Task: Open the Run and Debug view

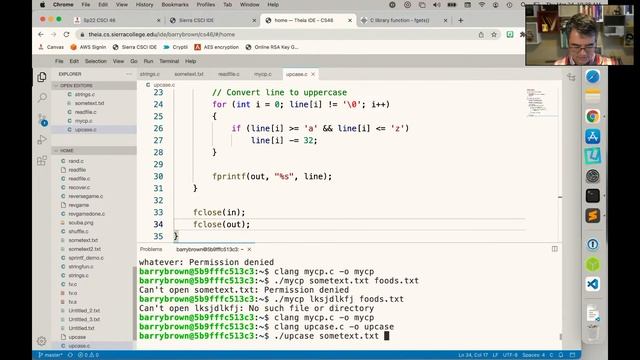Action: click(42, 140)
